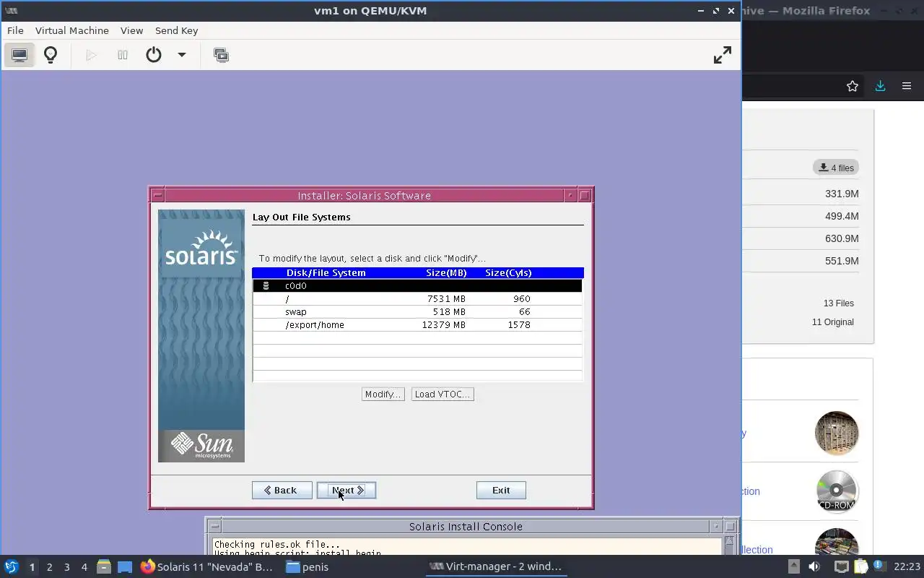Click Next in the Solaris installer
This screenshot has height=578, width=924.
346,490
